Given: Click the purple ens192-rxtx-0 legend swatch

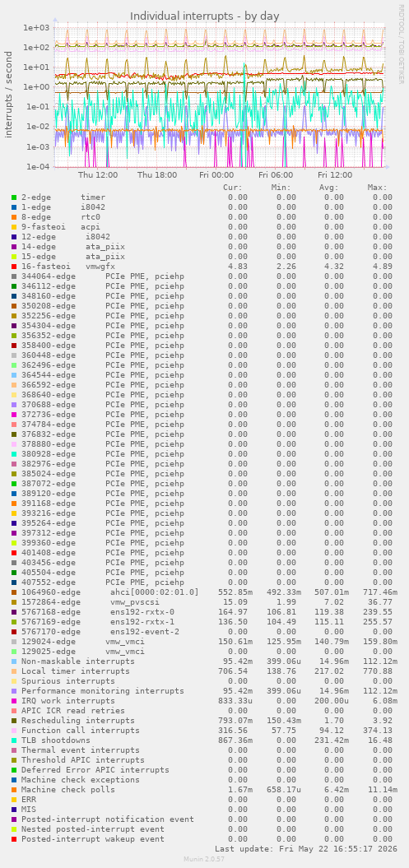Looking at the screenshot, I should pyautogui.click(x=14, y=612).
